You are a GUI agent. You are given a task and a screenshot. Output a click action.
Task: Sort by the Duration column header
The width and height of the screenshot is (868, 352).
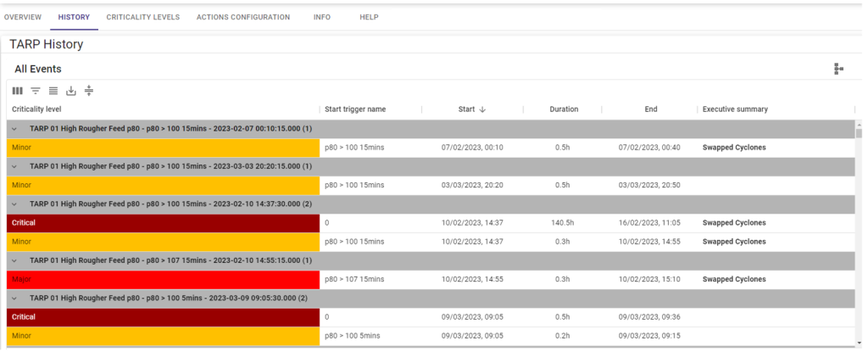pyautogui.click(x=564, y=109)
